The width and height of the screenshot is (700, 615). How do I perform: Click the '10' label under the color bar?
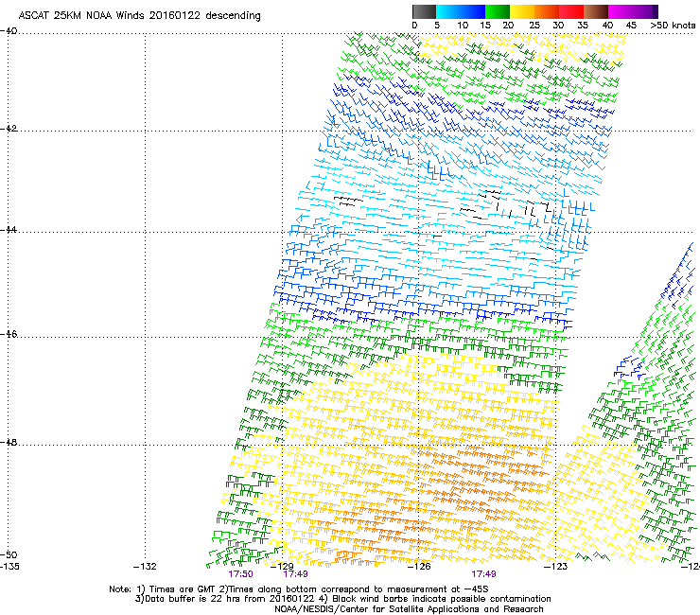[x=463, y=26]
